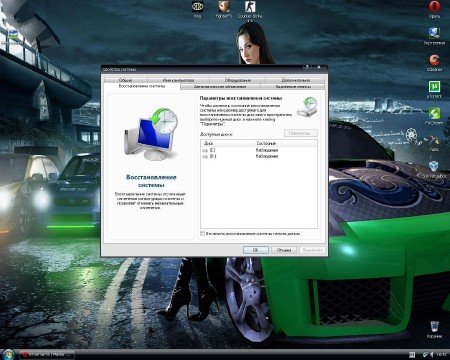This screenshot has width=450, height=360.
Task: Launch the uTorrent desktop icon
Action: tap(434, 89)
